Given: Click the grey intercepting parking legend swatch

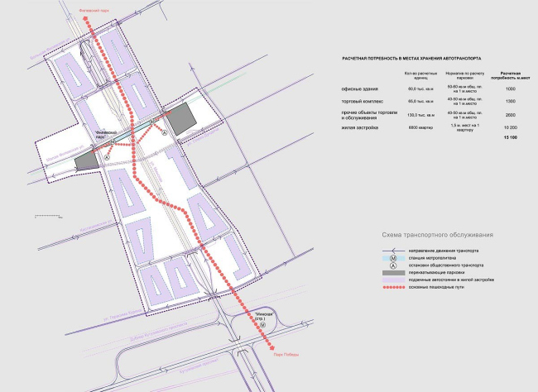Looking at the screenshot, I should (x=395, y=273).
